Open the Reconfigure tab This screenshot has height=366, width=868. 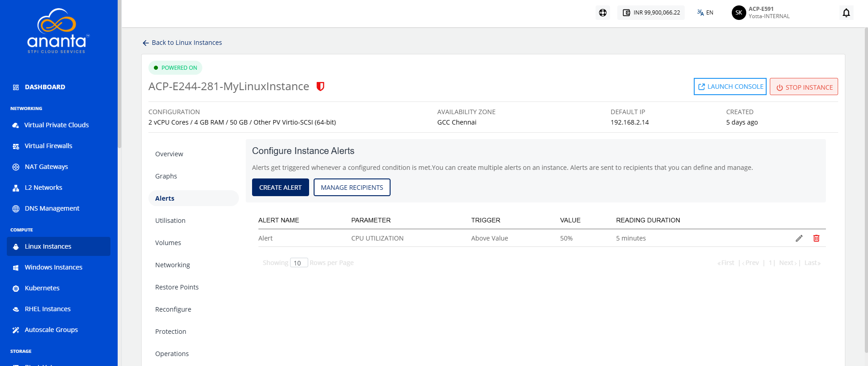[173, 309]
